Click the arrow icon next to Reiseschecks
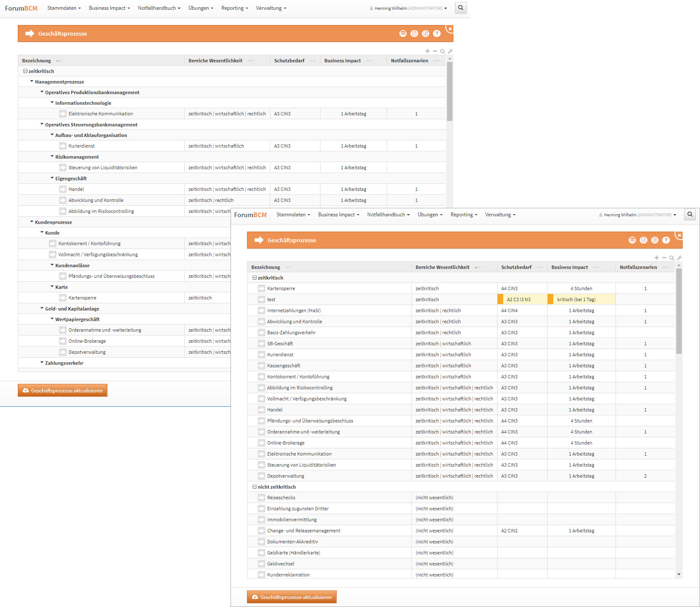Image resolution: width=700 pixels, height=607 pixels. [261, 498]
